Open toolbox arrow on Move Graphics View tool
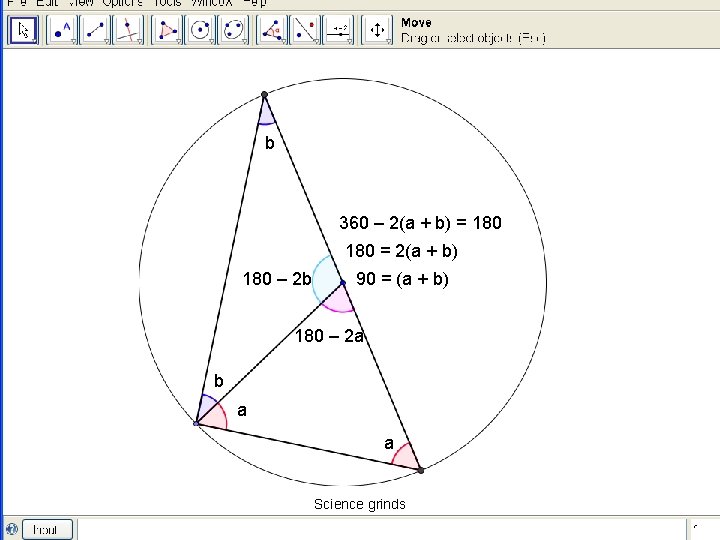The width and height of the screenshot is (720, 540). [x=389, y=41]
